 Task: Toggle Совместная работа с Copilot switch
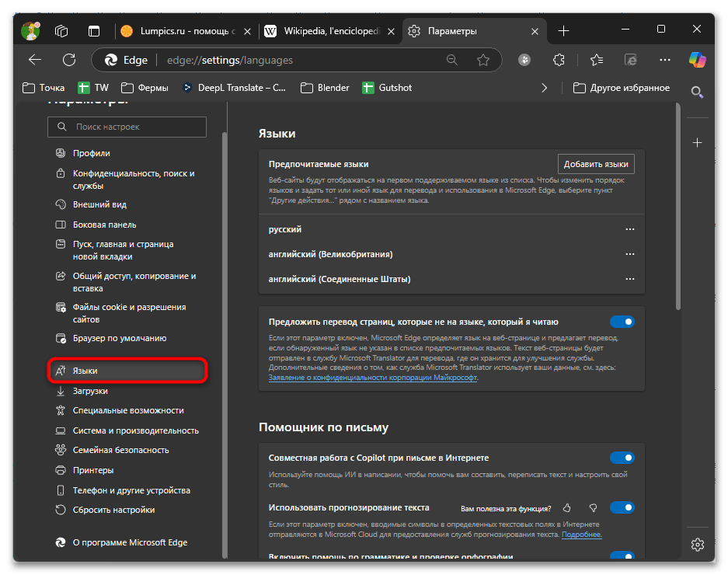pyautogui.click(x=622, y=458)
